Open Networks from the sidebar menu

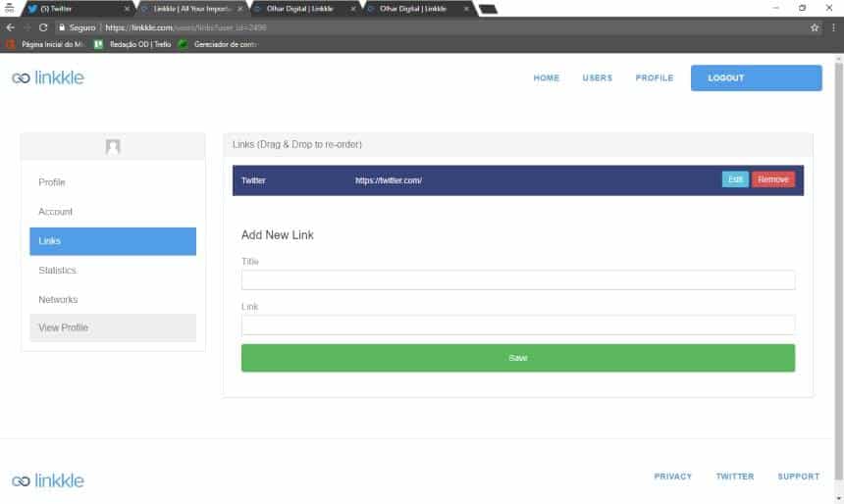(58, 300)
